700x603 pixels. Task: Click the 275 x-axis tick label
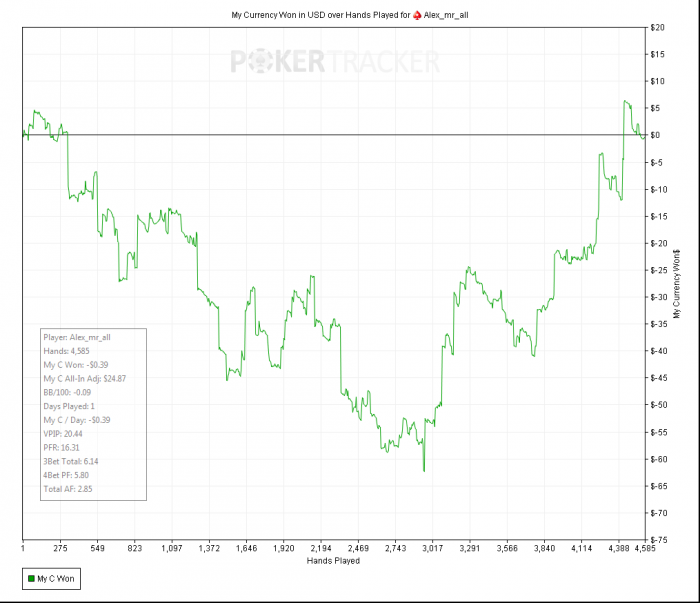click(x=60, y=548)
